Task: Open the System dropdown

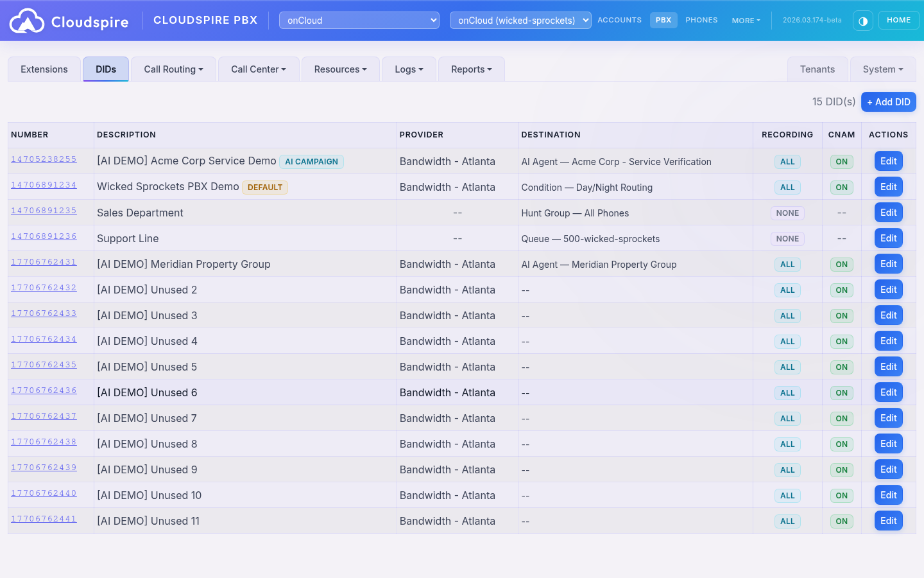Action: pos(882,69)
